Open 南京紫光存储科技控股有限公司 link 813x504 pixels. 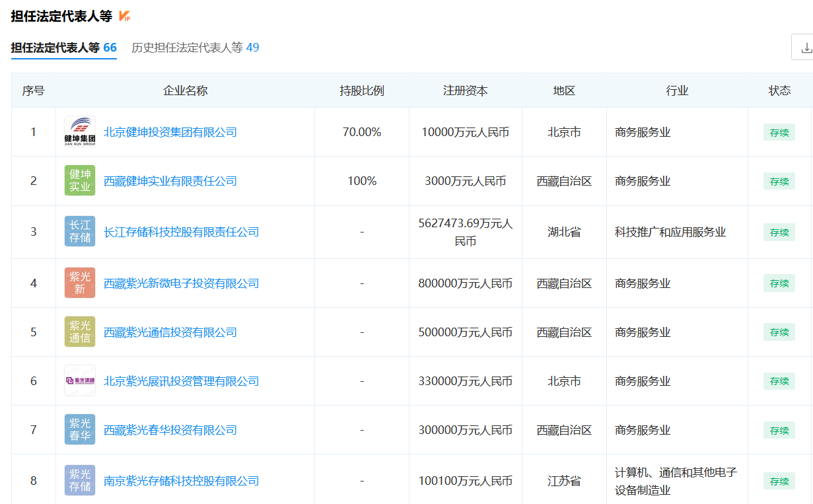[182, 481]
